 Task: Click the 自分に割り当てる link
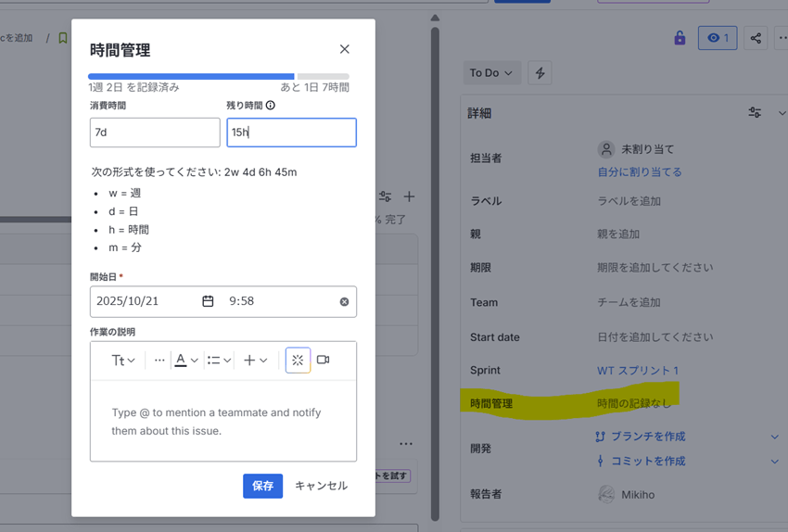pyautogui.click(x=640, y=171)
